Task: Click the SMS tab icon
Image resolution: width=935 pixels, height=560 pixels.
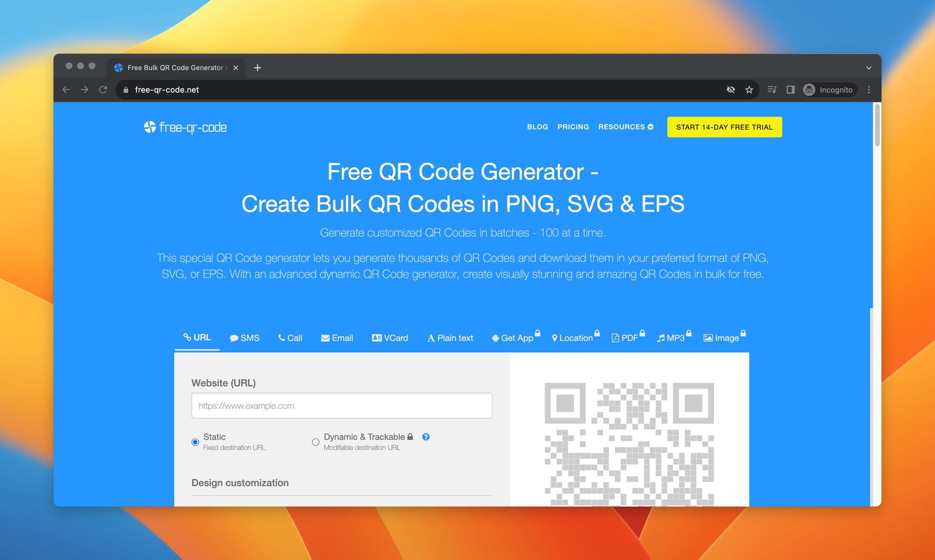Action: point(234,337)
